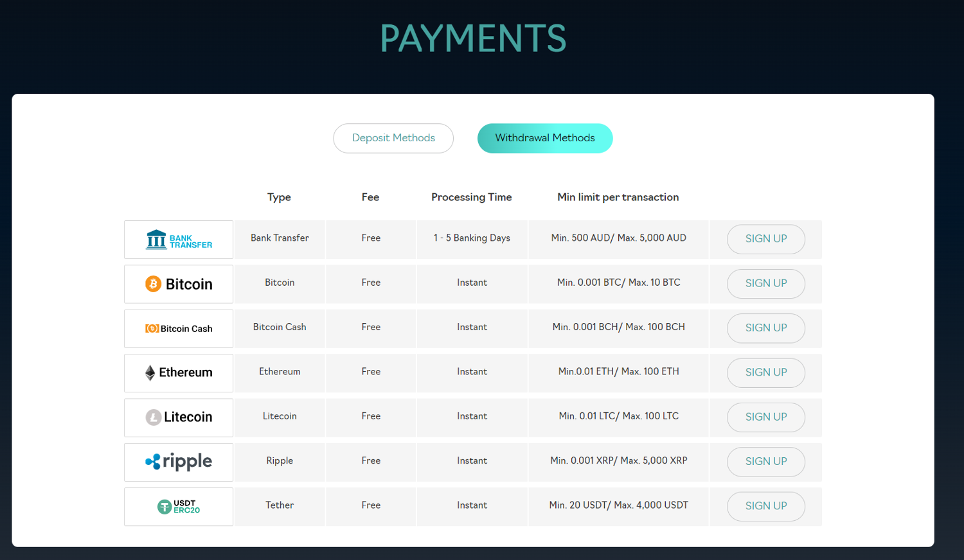
Task: Click the USDT ERC20 Tether logo
Action: [x=179, y=507]
